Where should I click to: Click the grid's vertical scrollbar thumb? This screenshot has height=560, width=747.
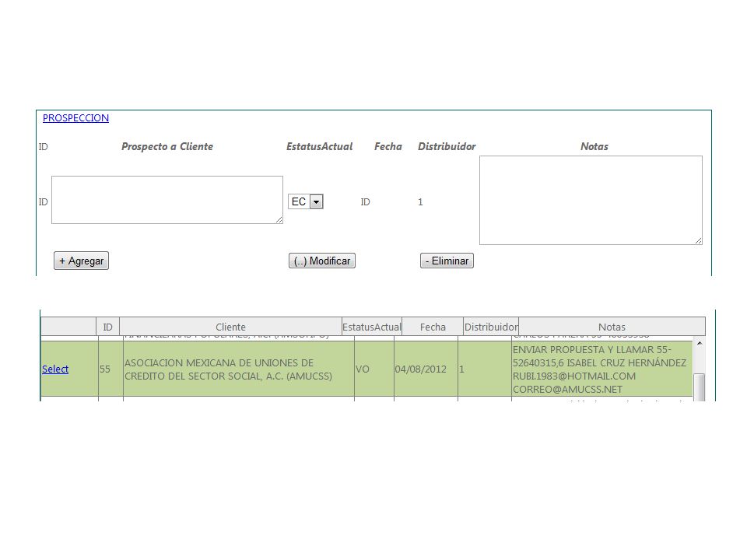700,387
